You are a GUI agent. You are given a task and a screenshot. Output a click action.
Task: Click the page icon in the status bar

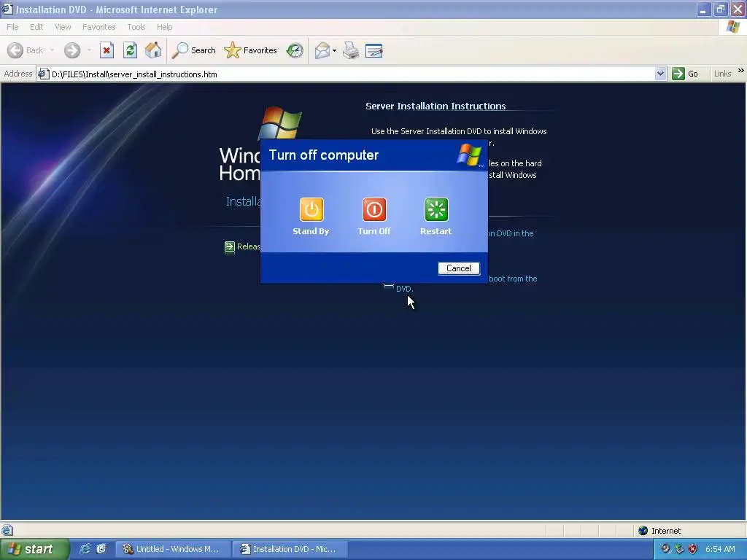(x=7, y=530)
